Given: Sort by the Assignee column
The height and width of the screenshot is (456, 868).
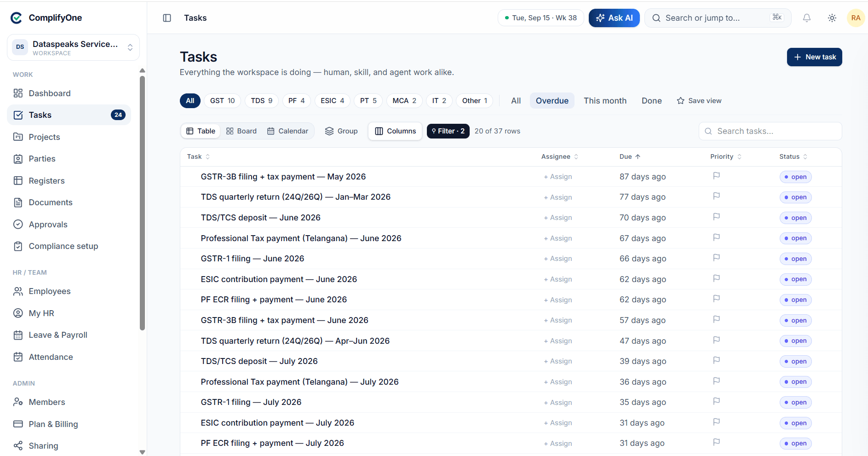Looking at the screenshot, I should [559, 157].
